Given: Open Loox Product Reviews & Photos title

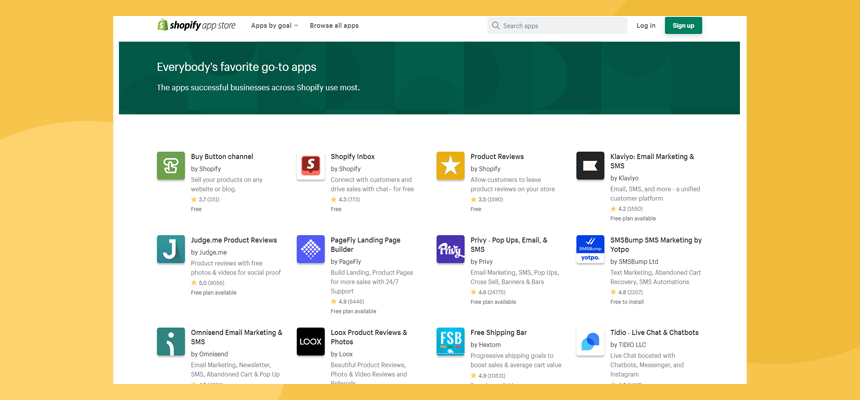Looking at the screenshot, I should [x=369, y=337].
